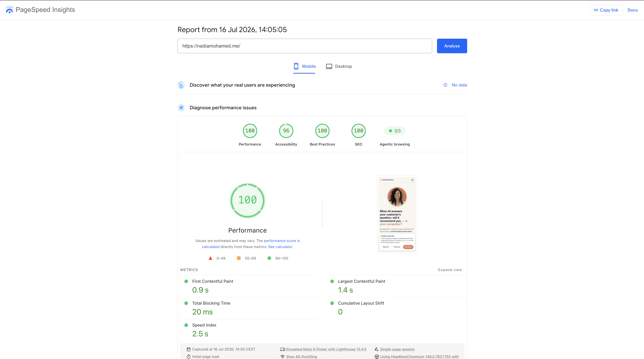Click the real users experience section icon
Screen dimensions: 644x359
(181, 85)
